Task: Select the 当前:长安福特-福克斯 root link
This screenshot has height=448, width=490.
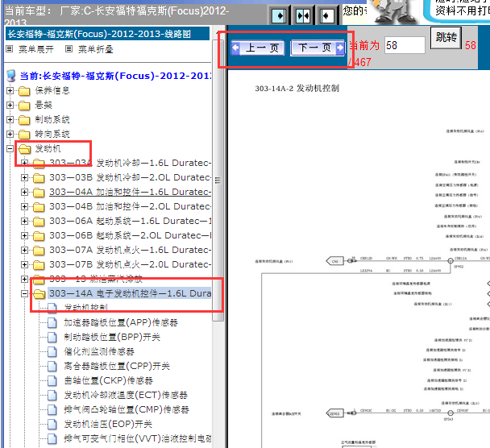Action: click(x=115, y=76)
